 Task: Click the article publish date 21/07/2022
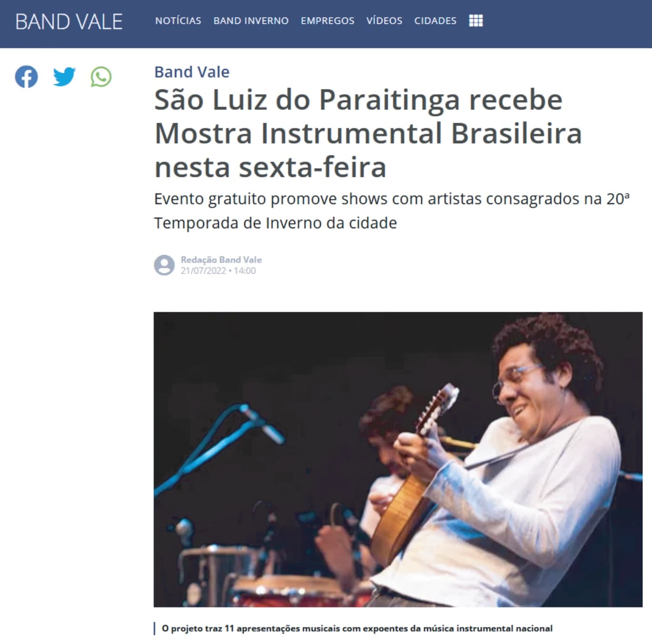203,271
